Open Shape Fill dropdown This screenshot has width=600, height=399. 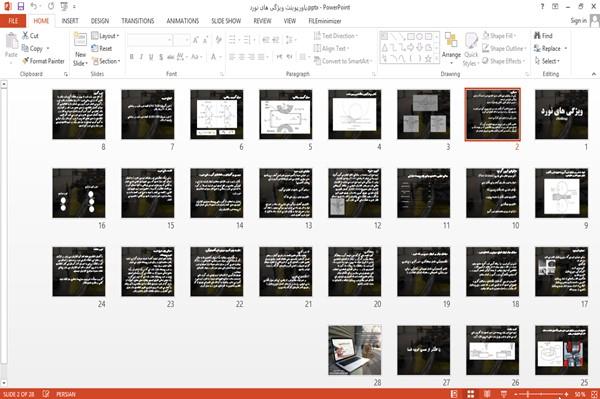(499, 36)
